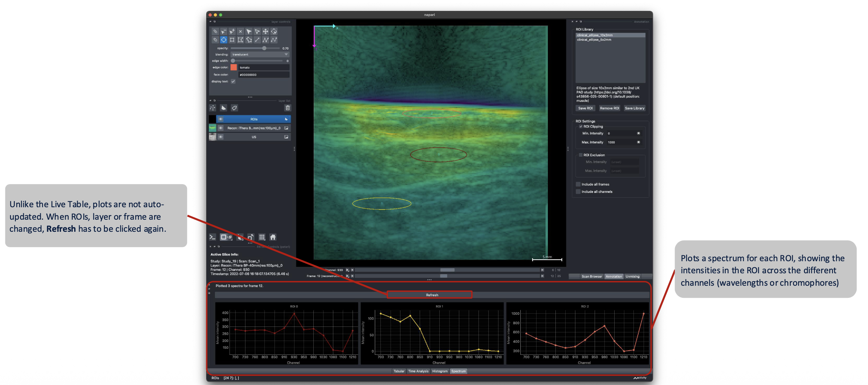This screenshot has width=868, height=385.
Task: Select the filled arrow select-shapes tool
Action: [249, 31]
